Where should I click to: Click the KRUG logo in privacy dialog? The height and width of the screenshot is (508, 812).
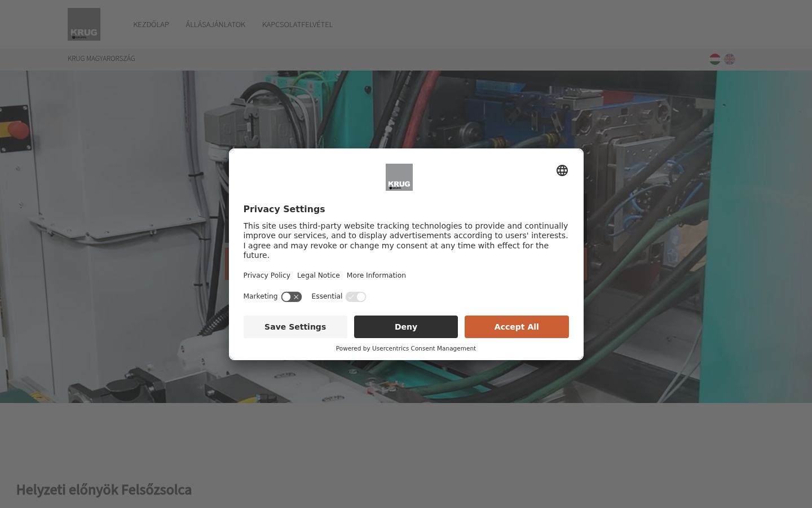tap(399, 177)
